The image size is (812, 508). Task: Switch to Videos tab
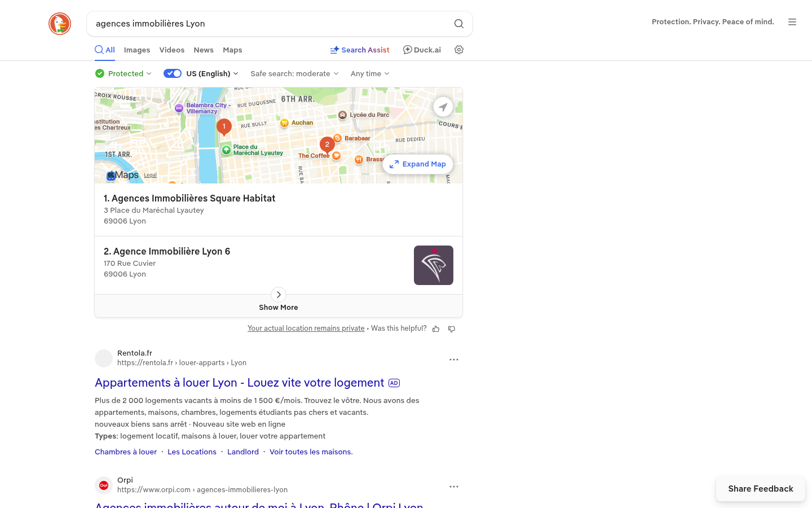coord(172,50)
